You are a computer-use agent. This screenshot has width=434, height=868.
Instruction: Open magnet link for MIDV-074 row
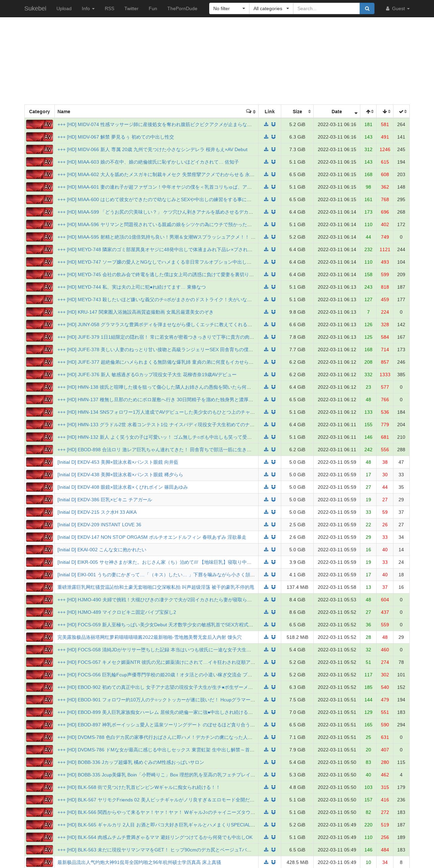click(x=273, y=124)
